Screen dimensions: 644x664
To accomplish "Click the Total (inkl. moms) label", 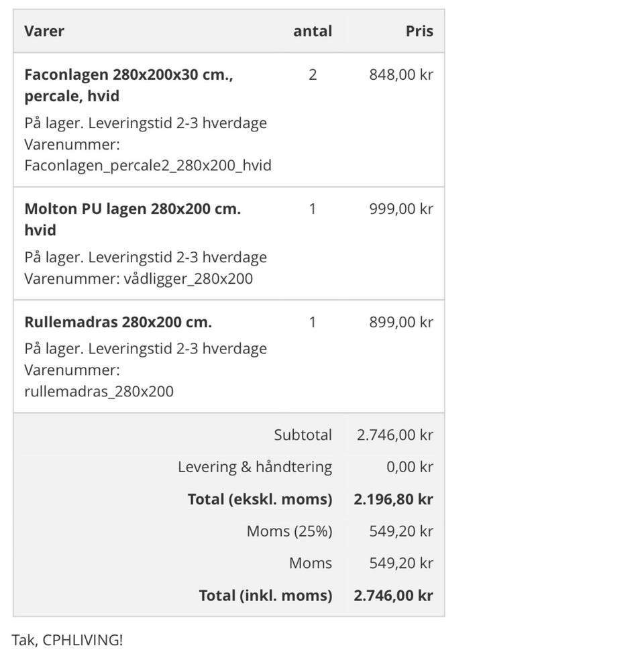I will point(266,596).
